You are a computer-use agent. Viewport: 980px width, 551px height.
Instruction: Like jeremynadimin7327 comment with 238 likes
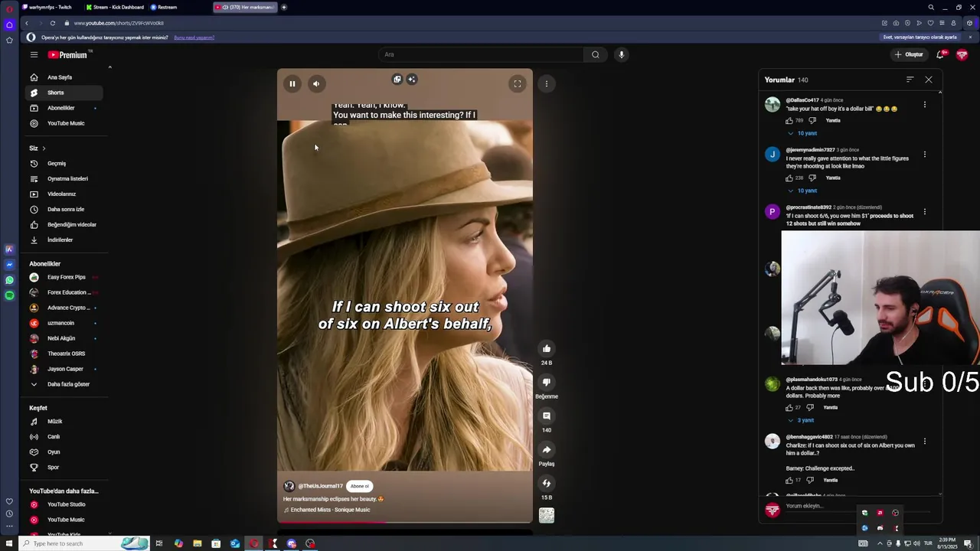(789, 178)
